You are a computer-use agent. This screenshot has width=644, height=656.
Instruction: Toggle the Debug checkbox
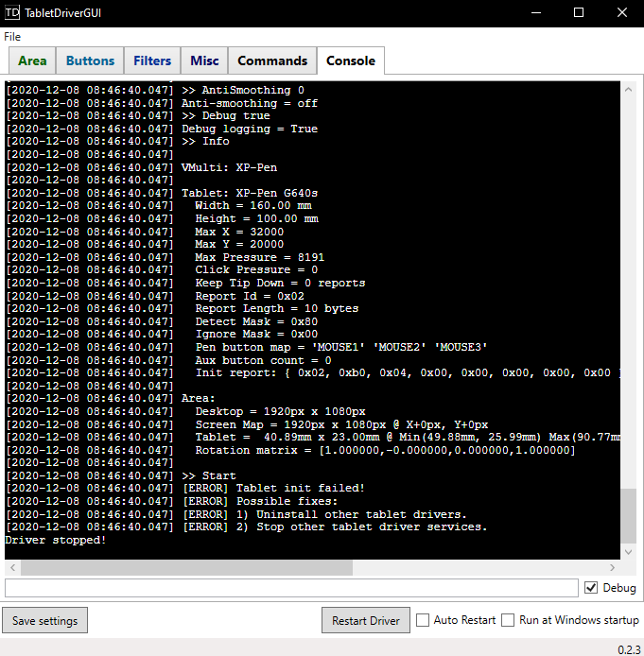click(591, 587)
